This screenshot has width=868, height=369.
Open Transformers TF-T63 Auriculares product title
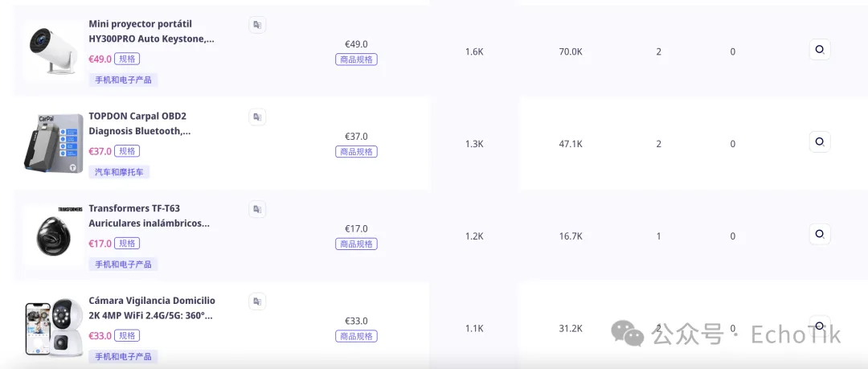point(149,215)
